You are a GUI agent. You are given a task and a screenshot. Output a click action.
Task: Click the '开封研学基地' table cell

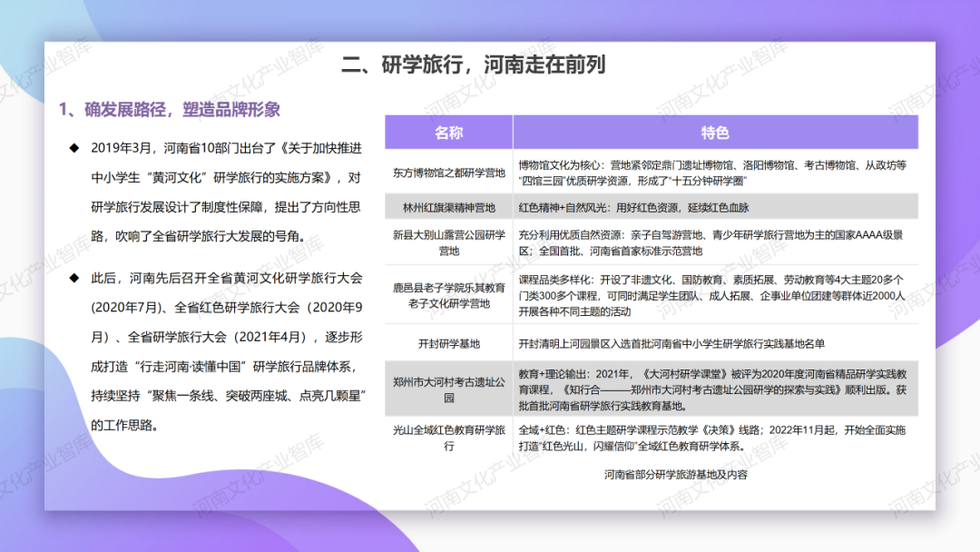pos(449,343)
